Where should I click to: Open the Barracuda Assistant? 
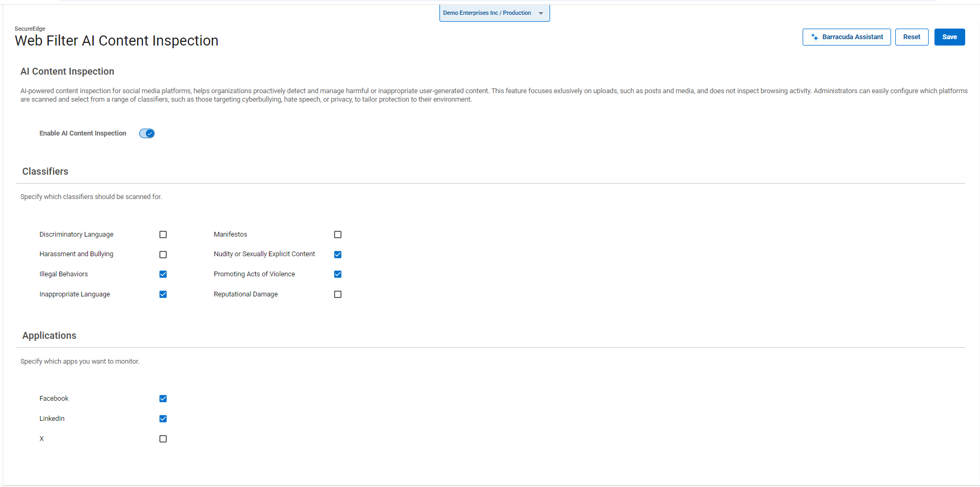click(846, 37)
